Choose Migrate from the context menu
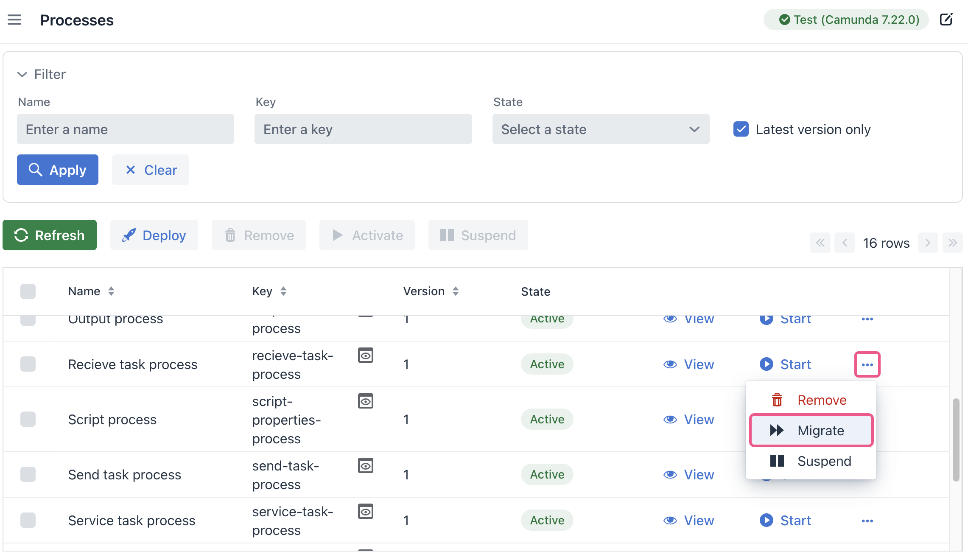 [811, 431]
